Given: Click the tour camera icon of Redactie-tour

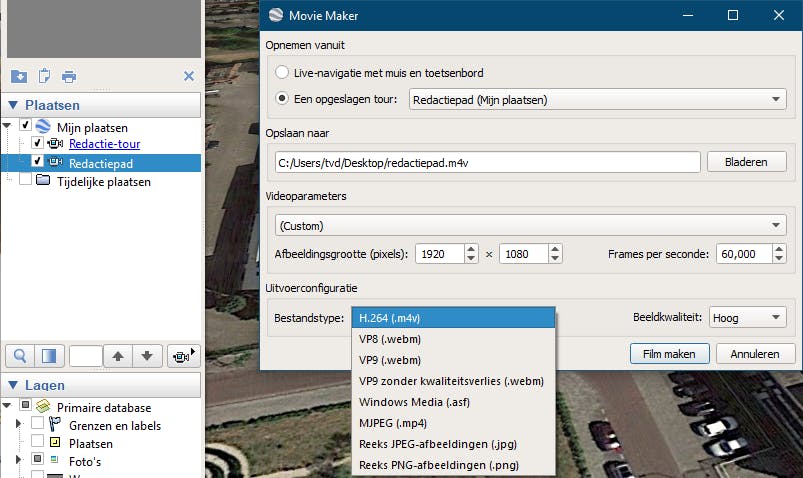Looking at the screenshot, I should point(55,143).
